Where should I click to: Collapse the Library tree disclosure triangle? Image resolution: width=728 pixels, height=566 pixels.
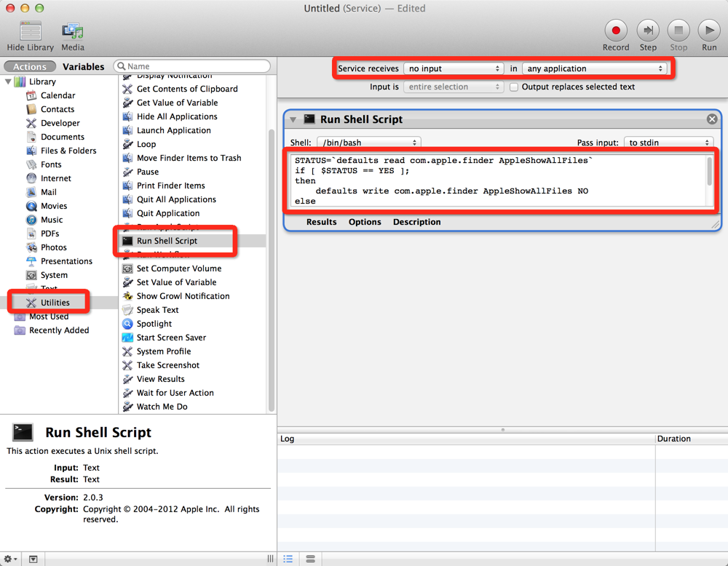click(8, 81)
